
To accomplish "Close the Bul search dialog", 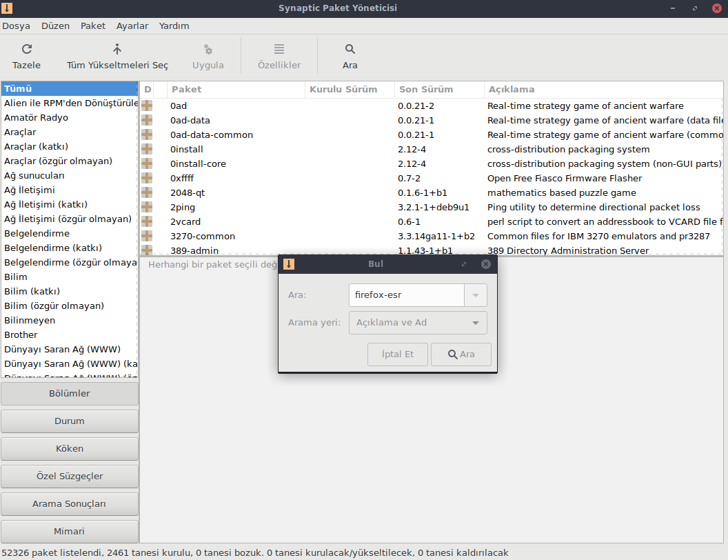I will pyautogui.click(x=486, y=264).
